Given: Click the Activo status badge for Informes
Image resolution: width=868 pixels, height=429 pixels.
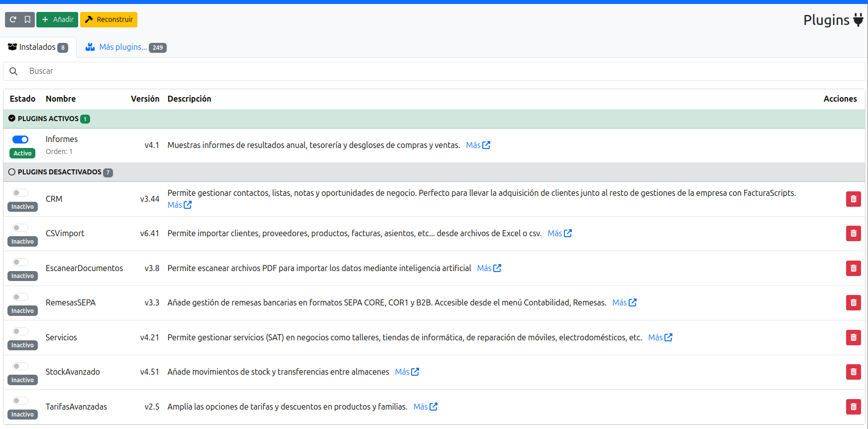Looking at the screenshot, I should coord(22,153).
